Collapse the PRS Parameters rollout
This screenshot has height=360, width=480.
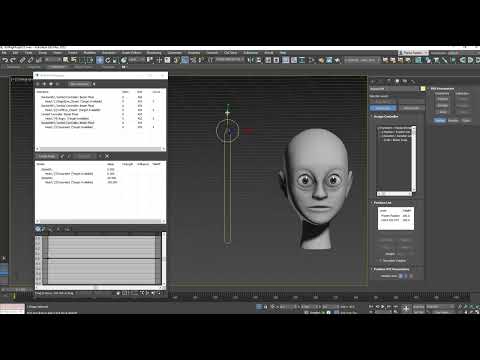tap(442, 89)
